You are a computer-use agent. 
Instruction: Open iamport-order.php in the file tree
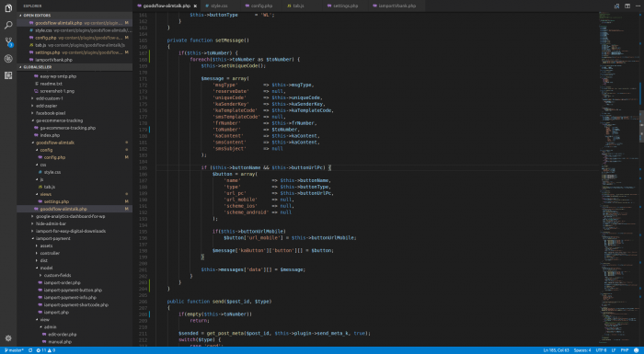[62, 283]
